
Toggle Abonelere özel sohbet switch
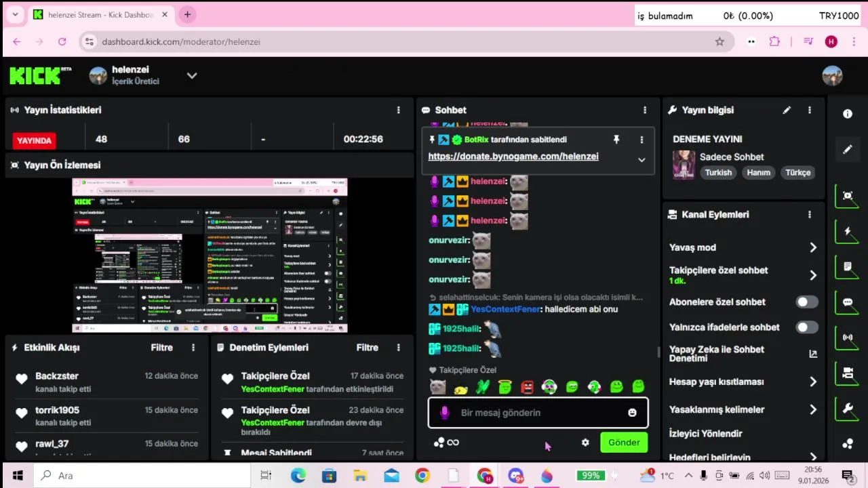[807, 302]
